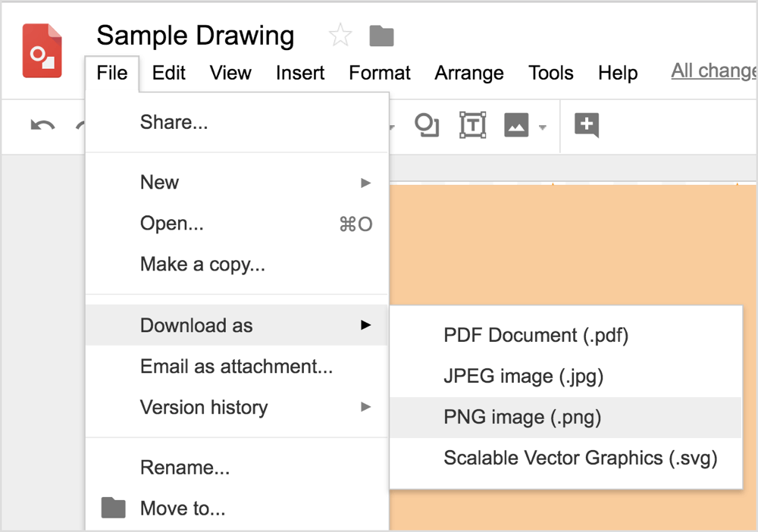Select Make a copy...
The image size is (758, 532).
coord(236,264)
